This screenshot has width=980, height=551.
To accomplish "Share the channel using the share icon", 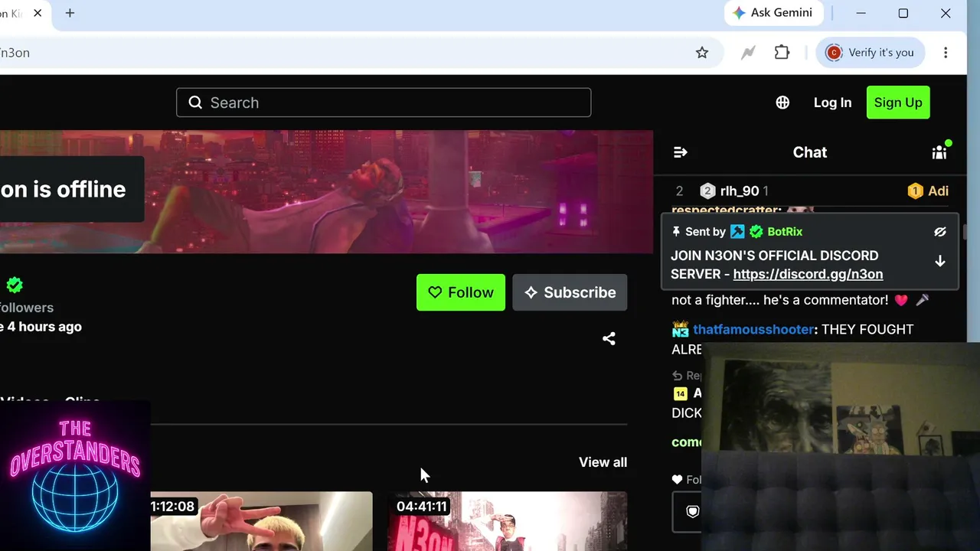I will coord(609,338).
